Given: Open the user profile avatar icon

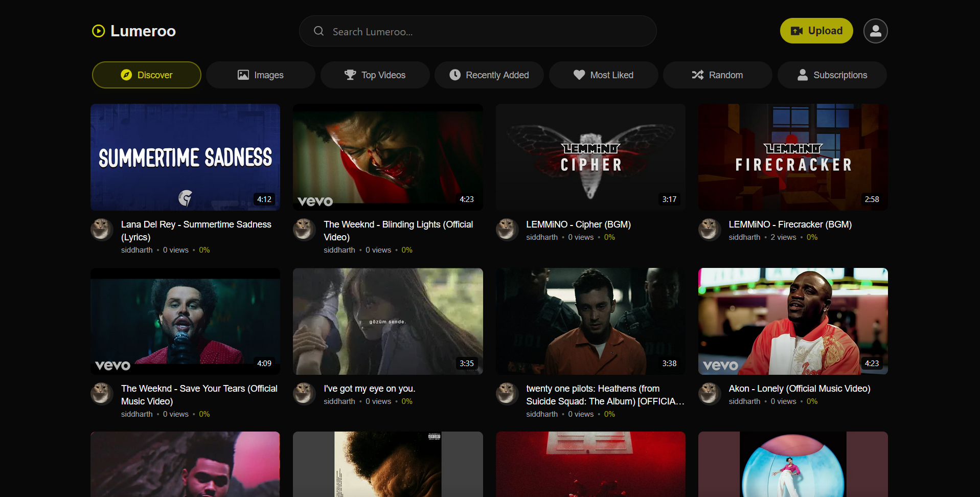Looking at the screenshot, I should point(875,31).
